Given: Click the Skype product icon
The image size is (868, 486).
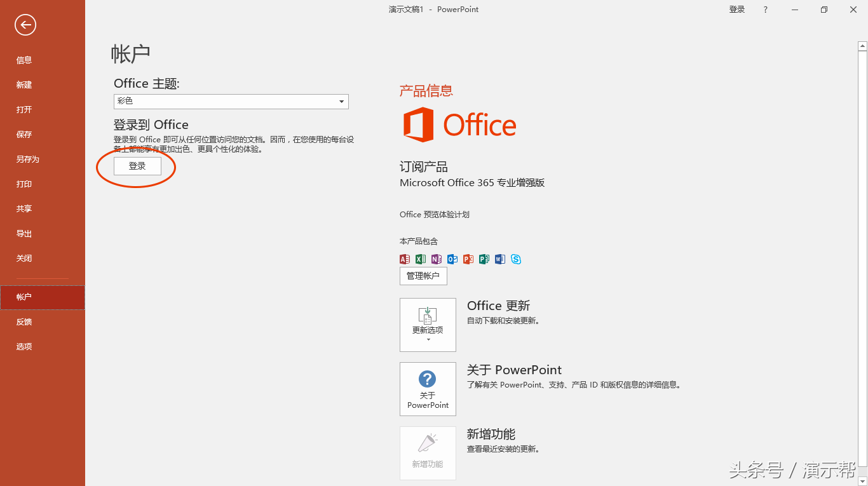Looking at the screenshot, I should click(516, 259).
